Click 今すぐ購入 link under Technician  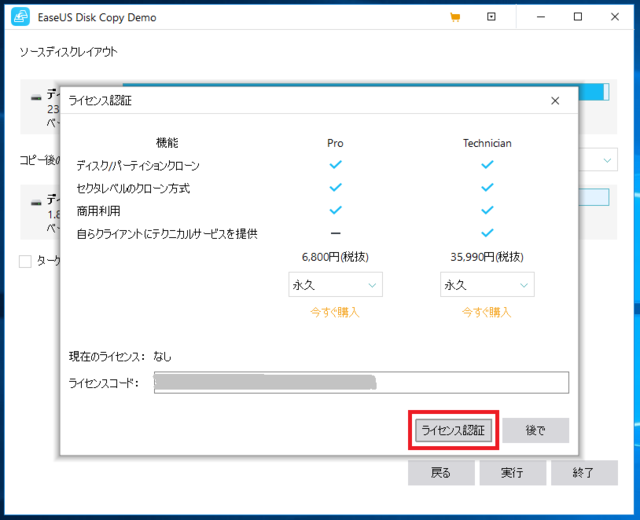pyautogui.click(x=487, y=312)
